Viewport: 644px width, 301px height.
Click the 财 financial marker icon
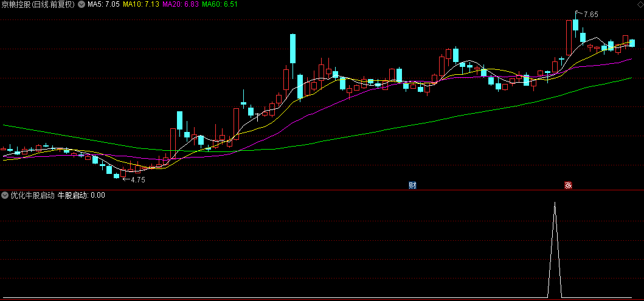412,185
